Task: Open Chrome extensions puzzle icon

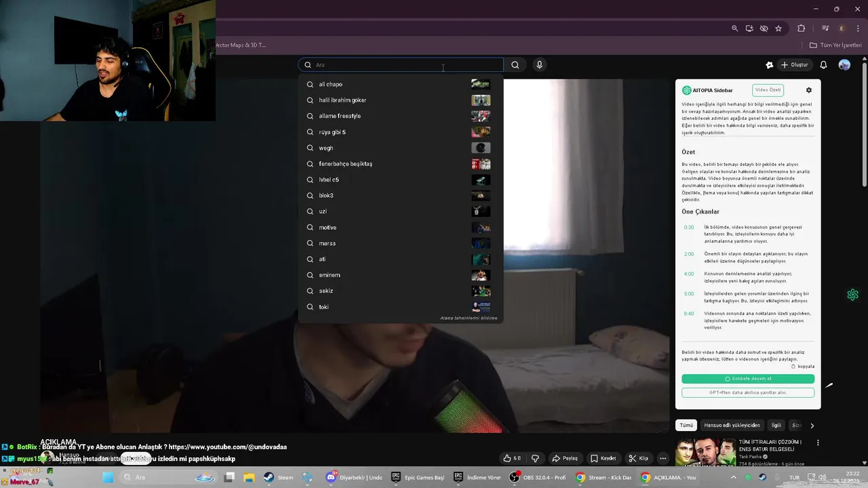Action: pyautogui.click(x=802, y=28)
